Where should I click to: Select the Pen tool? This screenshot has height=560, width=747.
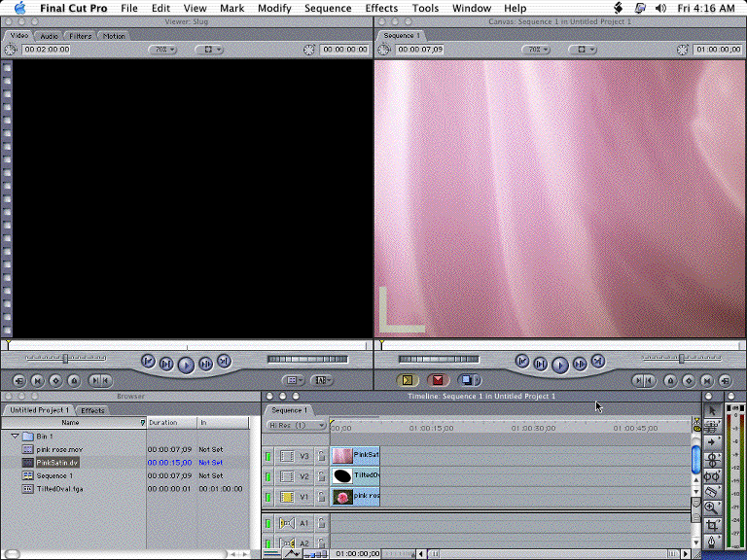pyautogui.click(x=712, y=542)
